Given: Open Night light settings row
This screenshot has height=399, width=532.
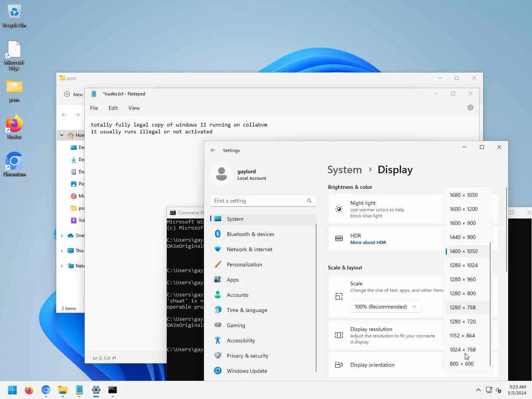Looking at the screenshot, I should click(x=385, y=209).
